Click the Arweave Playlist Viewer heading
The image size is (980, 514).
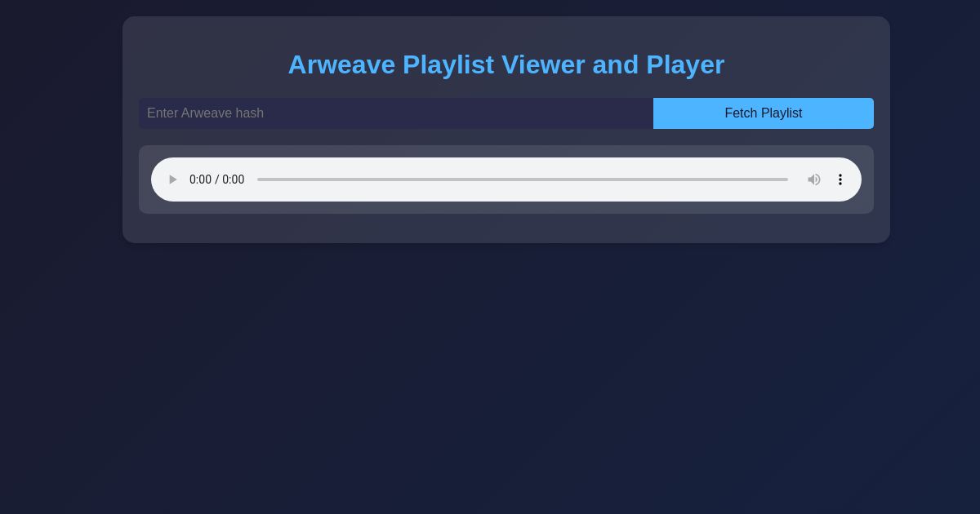506,64
